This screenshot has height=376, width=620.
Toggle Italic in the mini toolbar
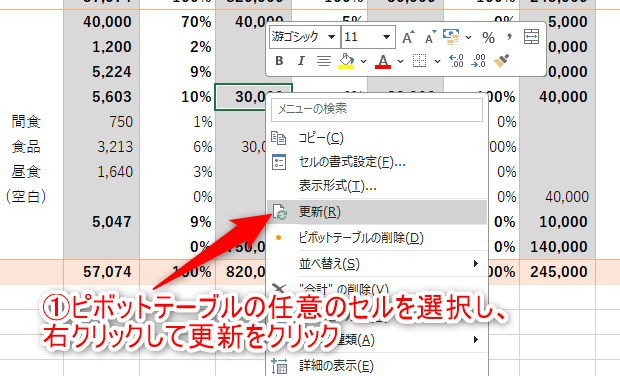301,61
